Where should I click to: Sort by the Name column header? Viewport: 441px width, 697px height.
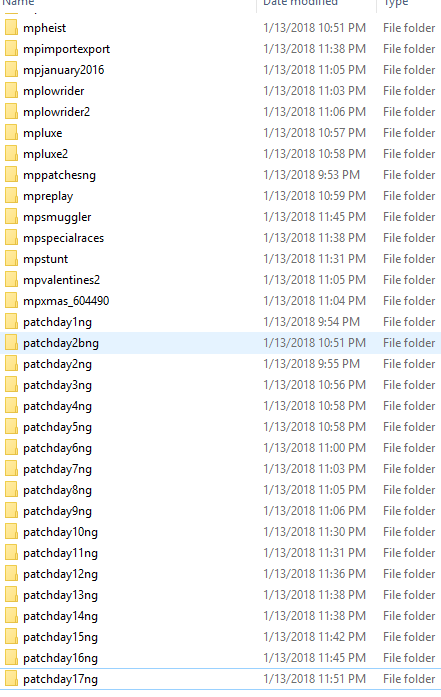18,2
